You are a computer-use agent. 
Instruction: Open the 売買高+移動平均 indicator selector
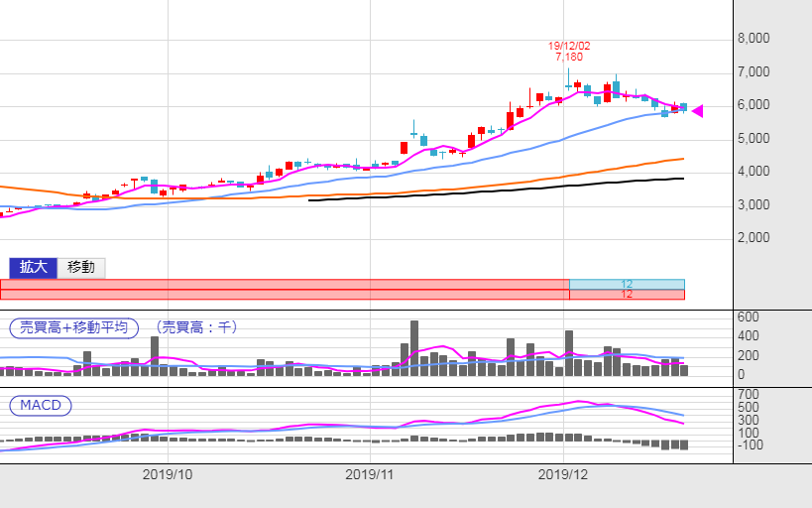click(74, 327)
